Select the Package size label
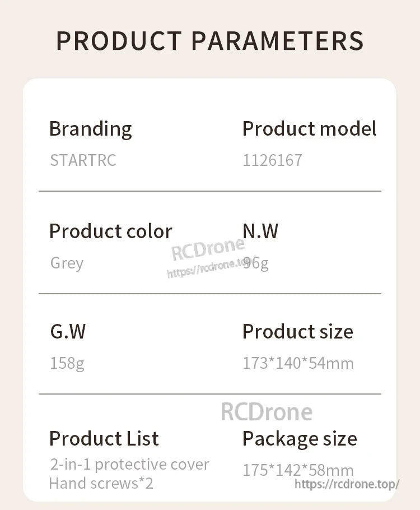 coord(300,438)
